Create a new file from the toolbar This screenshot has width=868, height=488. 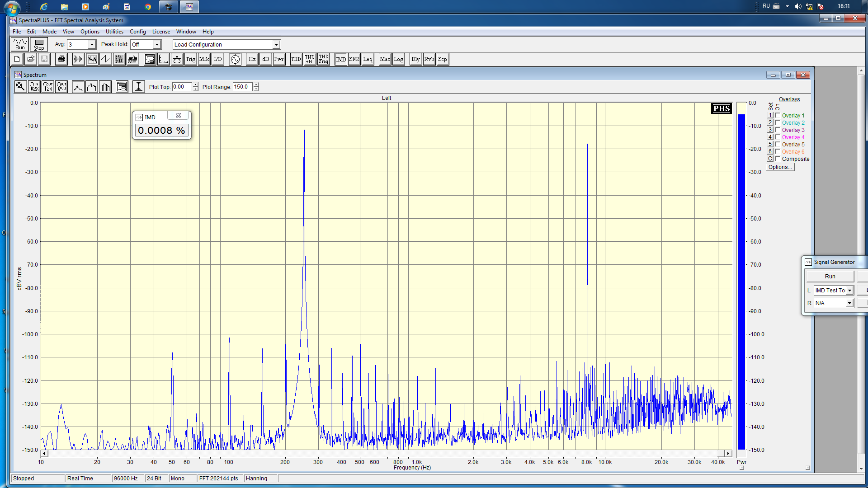[x=17, y=59]
